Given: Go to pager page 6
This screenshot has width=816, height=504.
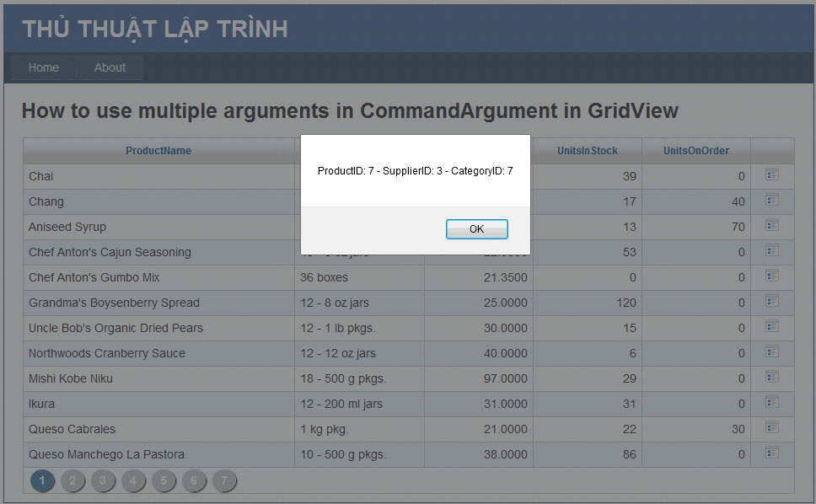Looking at the screenshot, I should [x=194, y=480].
